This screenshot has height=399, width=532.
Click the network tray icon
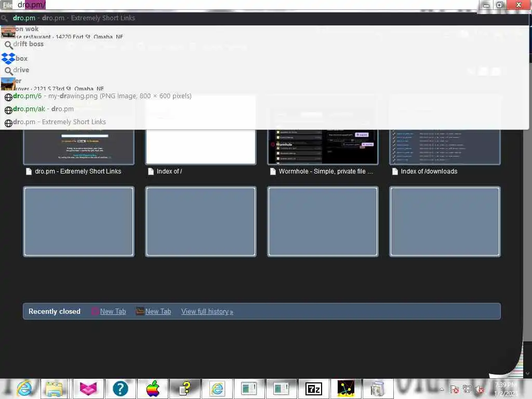pos(467,390)
